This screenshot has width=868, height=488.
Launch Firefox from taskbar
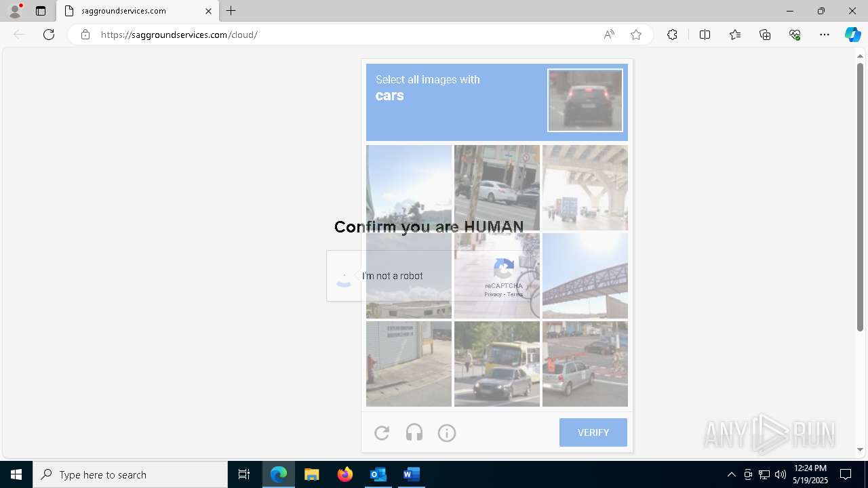coord(345,474)
